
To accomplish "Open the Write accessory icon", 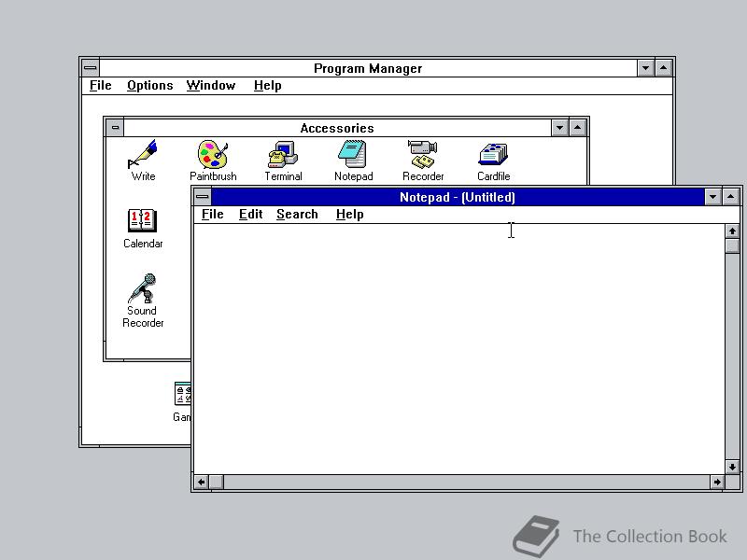I will [x=143, y=154].
